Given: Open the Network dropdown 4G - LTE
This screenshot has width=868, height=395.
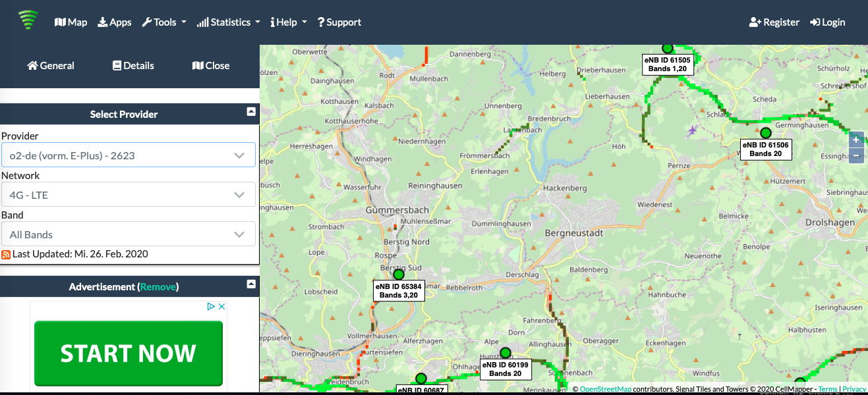Looking at the screenshot, I should [129, 195].
